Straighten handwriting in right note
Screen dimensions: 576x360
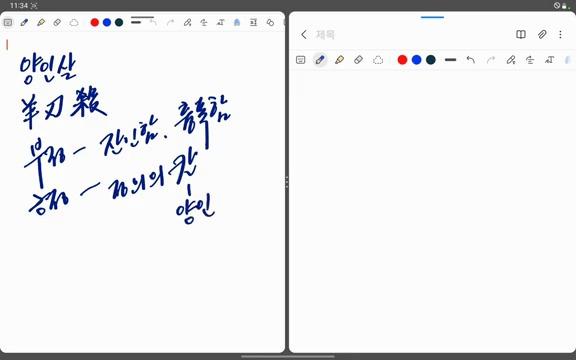[530, 60]
